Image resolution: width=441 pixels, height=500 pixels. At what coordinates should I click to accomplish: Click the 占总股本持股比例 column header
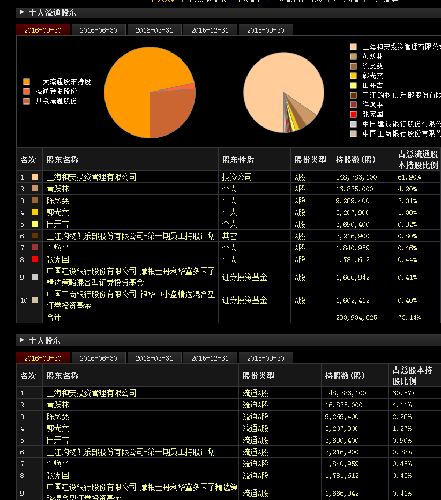pyautogui.click(x=412, y=375)
